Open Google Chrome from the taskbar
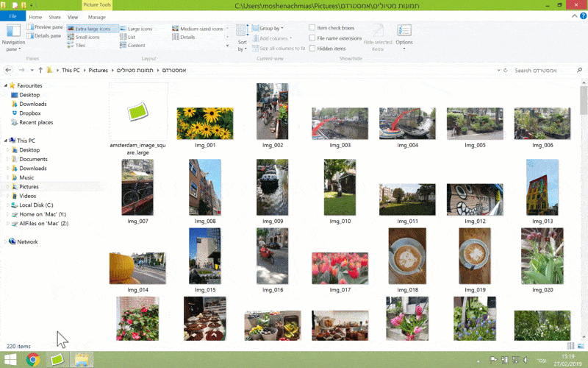This screenshot has height=368, width=588. [33, 360]
